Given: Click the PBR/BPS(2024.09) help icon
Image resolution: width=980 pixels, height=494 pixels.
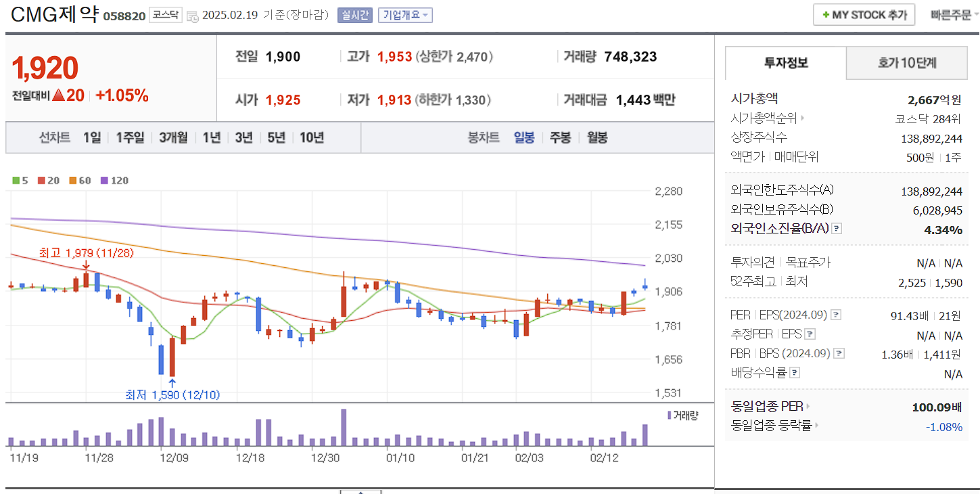Looking at the screenshot, I should (839, 353).
